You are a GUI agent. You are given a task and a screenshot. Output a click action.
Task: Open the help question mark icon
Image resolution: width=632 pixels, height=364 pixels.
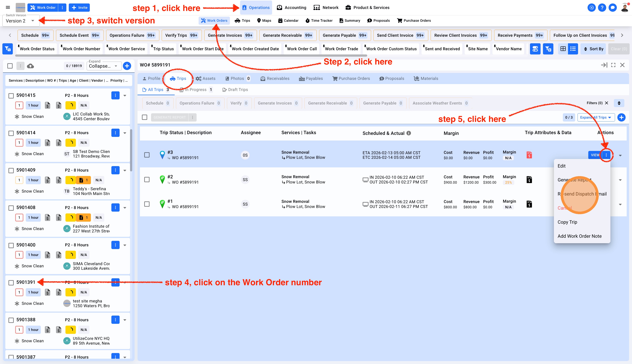click(602, 7)
